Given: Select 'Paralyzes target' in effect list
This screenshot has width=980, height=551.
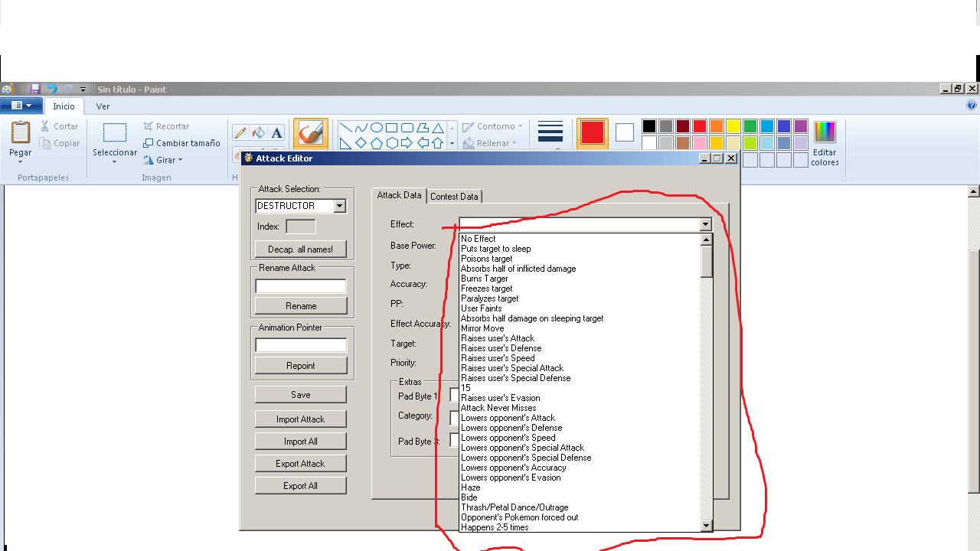Looking at the screenshot, I should pyautogui.click(x=489, y=298).
